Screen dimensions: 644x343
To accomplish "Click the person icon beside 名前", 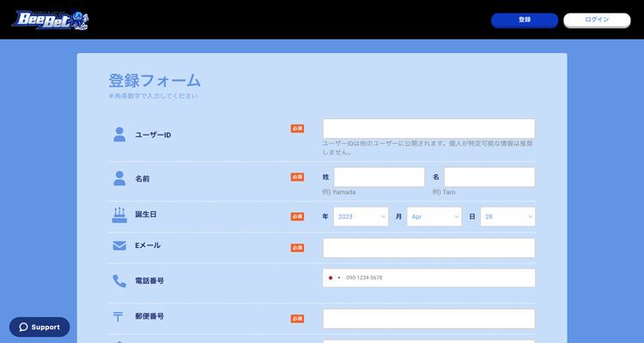I will coord(119,178).
